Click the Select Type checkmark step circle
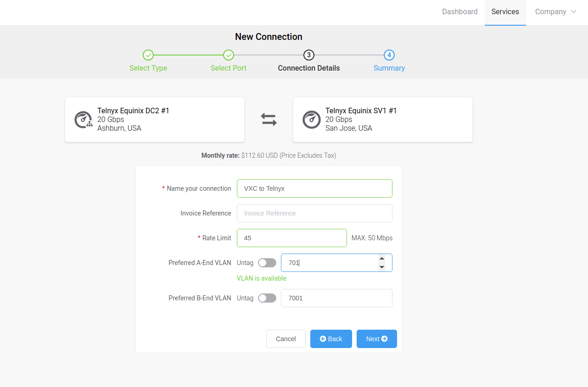This screenshot has width=588, height=387. click(148, 55)
